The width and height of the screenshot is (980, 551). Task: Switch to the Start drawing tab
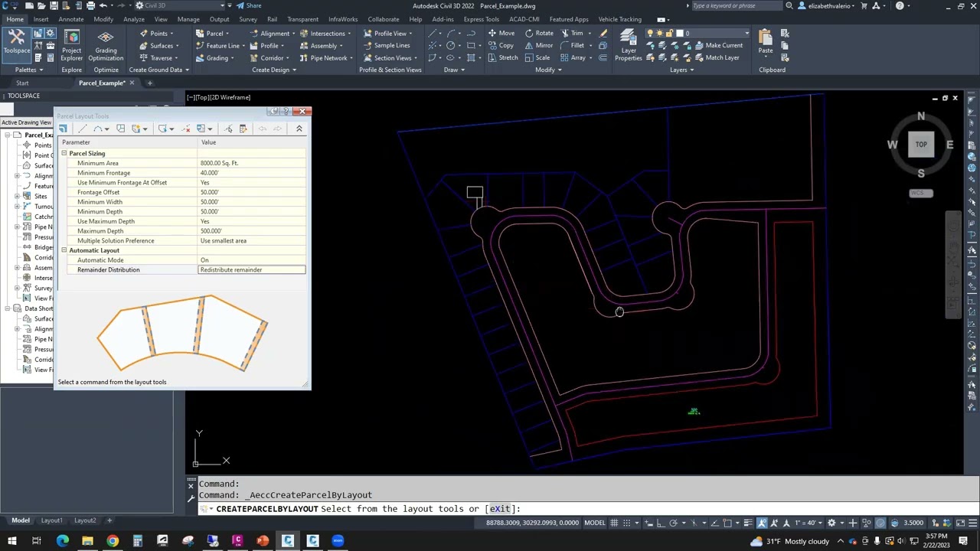(22, 83)
